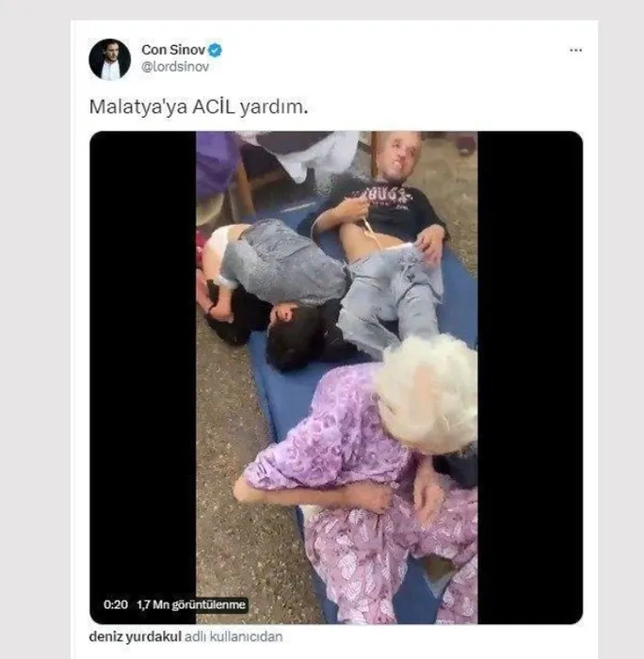The width and height of the screenshot is (644, 659).
Task: Click the word ACİL in the tweet
Action: click(214, 106)
